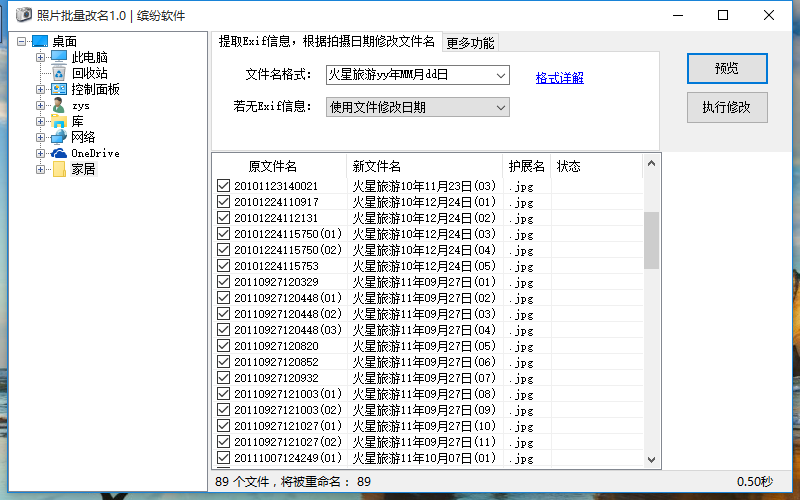800x500 pixels.
Task: Toggle checkbox for 20110927120932
Action: coord(223,378)
